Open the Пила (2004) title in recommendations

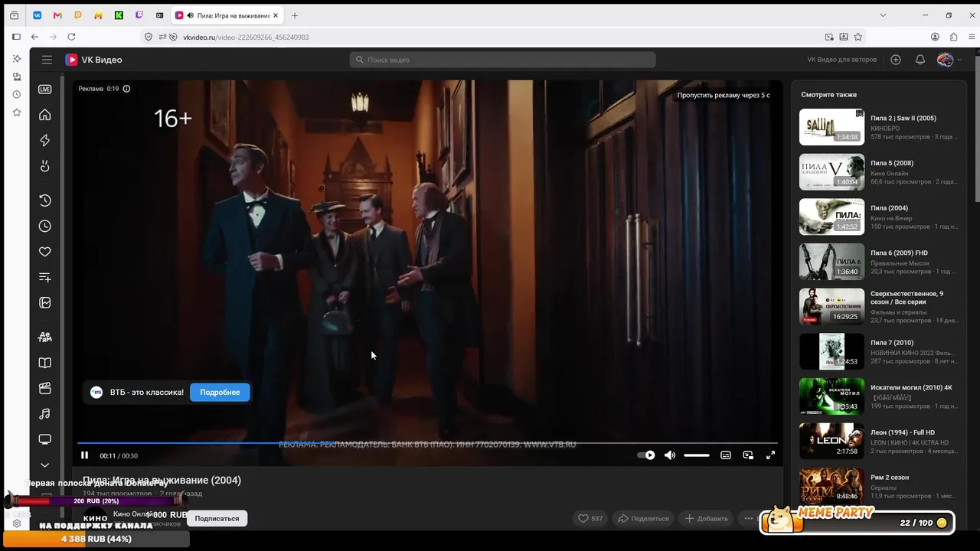click(x=889, y=208)
